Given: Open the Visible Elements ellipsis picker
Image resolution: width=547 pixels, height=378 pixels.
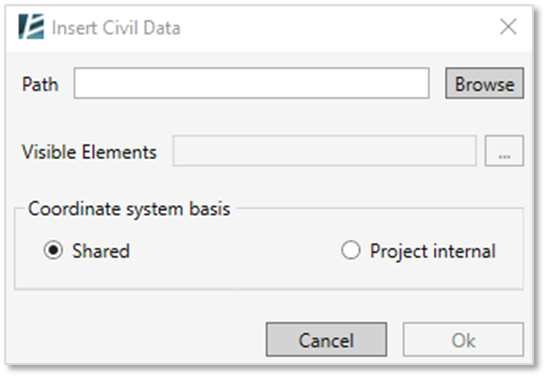Looking at the screenshot, I should (504, 151).
